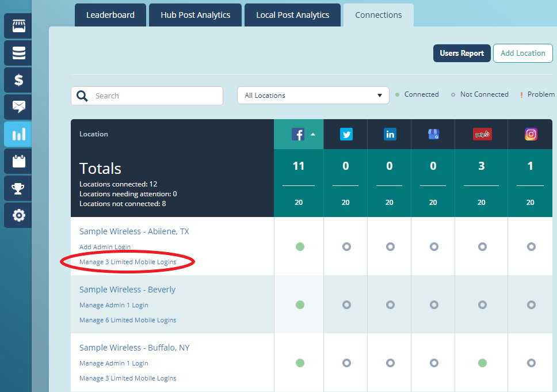This screenshot has width=557, height=392.
Task: Open the storefront icon in sidebar
Action: pos(18,26)
